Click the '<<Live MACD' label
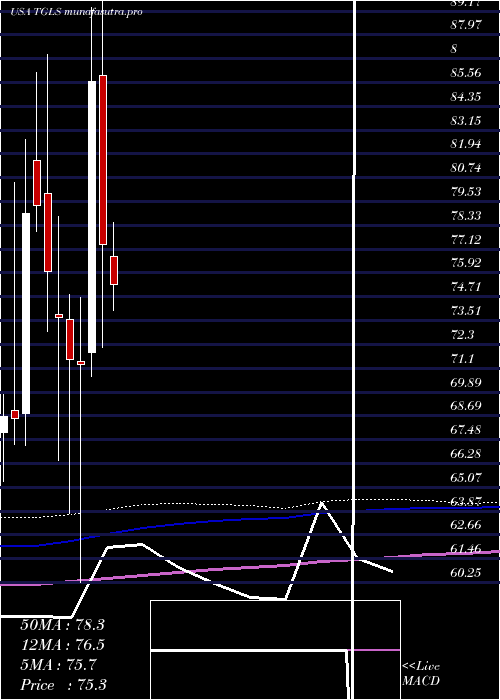Viewport: 500px width, 700px height. coord(421,674)
